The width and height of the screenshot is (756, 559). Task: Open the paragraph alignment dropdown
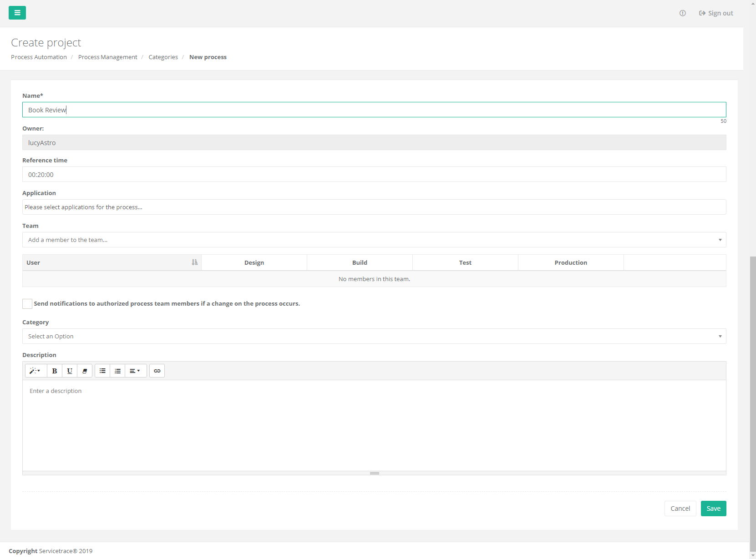(136, 371)
